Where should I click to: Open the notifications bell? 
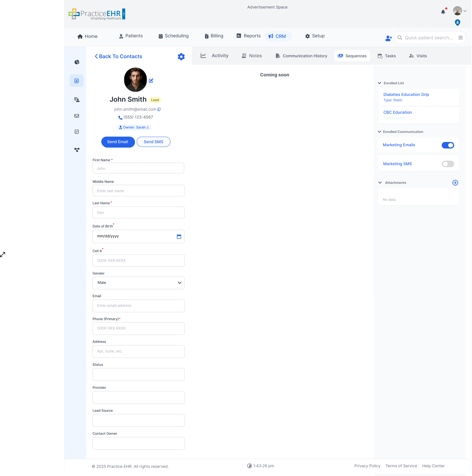click(x=443, y=12)
